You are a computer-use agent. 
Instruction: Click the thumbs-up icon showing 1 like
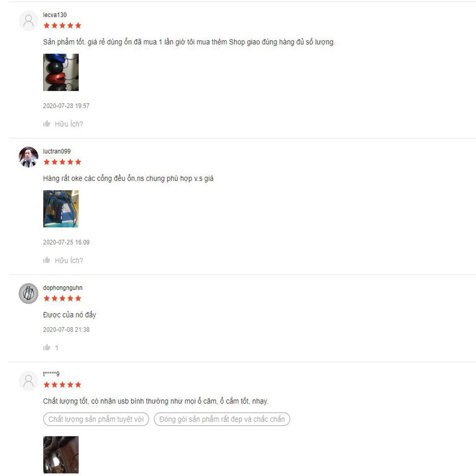click(x=46, y=347)
